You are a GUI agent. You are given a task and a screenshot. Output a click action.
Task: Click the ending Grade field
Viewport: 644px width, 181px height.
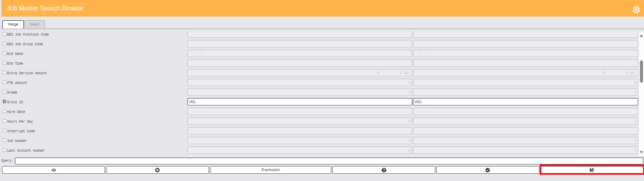(x=525, y=92)
